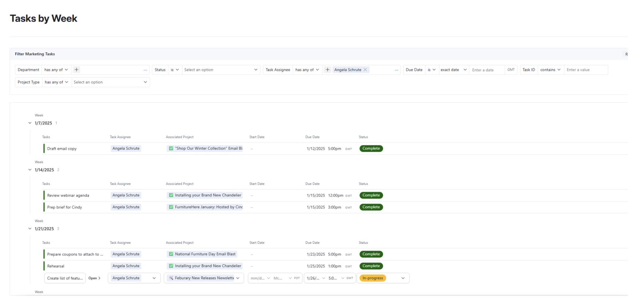The width and height of the screenshot is (644, 308).
Task: Click checkmark icon of National Furniture Day project
Action: pos(171,254)
